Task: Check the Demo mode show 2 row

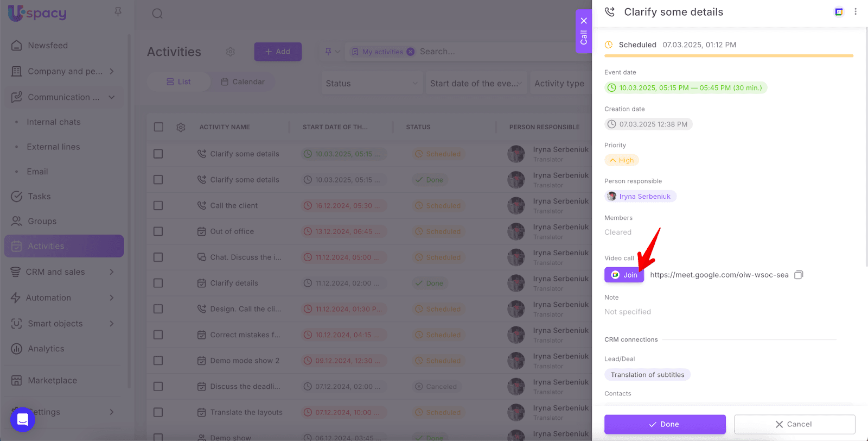Action: [x=158, y=361]
